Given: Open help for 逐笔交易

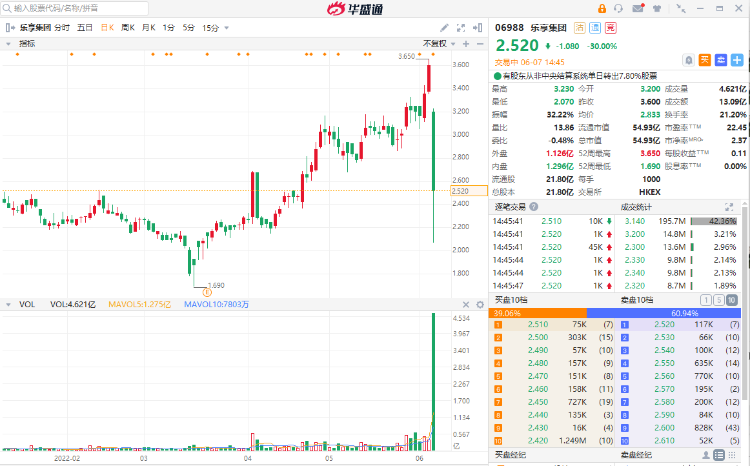Looking at the screenshot, I should click(x=534, y=207).
